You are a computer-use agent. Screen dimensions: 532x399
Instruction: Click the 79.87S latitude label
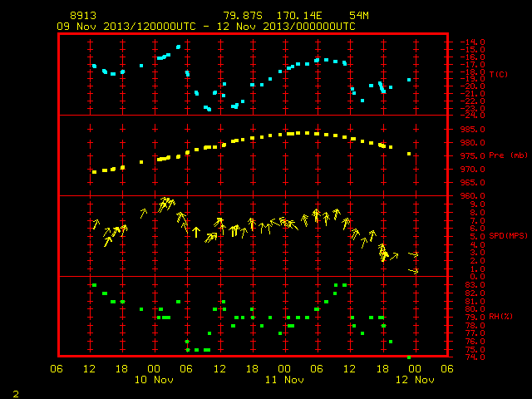243,16
